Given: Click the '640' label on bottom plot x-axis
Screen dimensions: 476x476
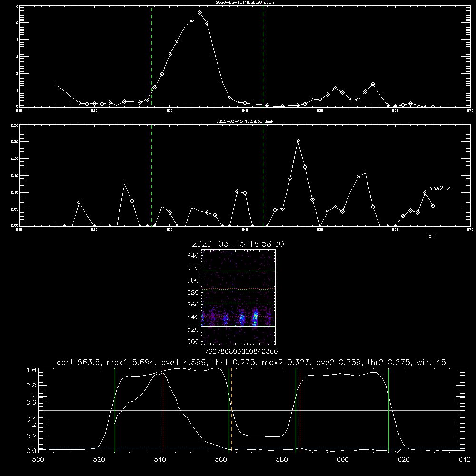Looking at the screenshot, I should (x=465, y=460).
